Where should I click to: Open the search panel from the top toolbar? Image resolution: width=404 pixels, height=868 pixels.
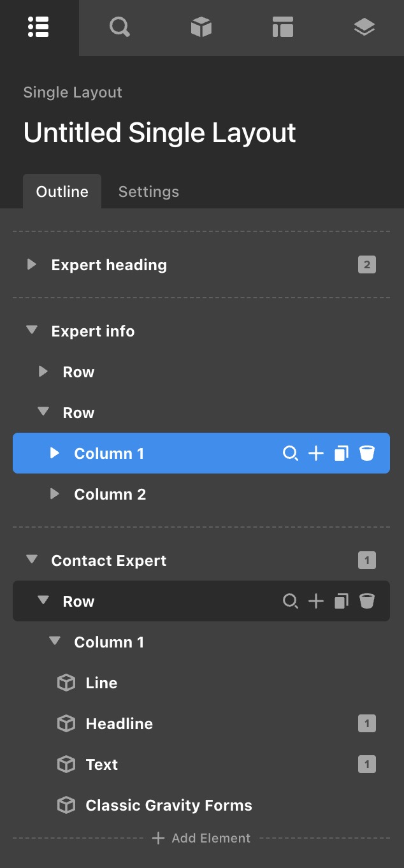(x=119, y=27)
